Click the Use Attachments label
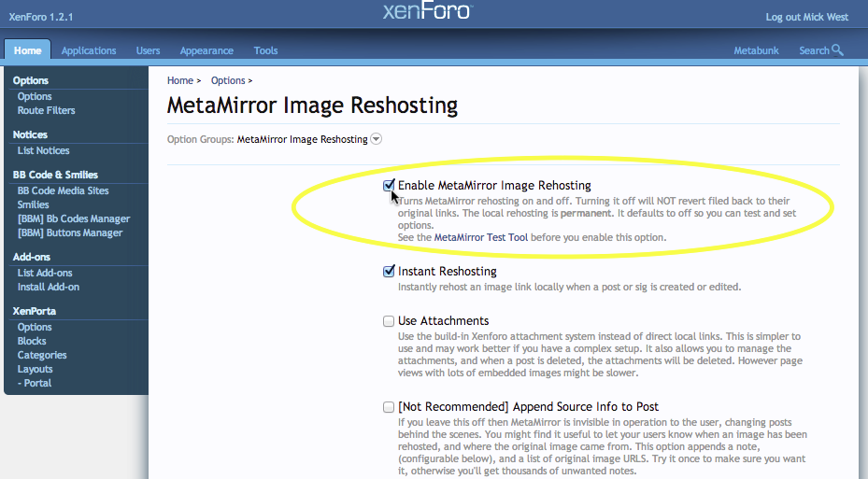 [x=444, y=321]
